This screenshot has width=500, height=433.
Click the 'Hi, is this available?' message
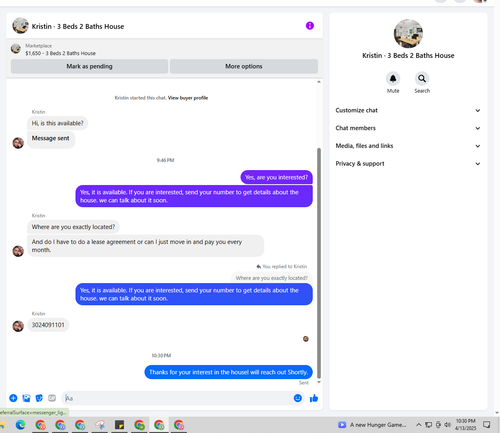[58, 123]
